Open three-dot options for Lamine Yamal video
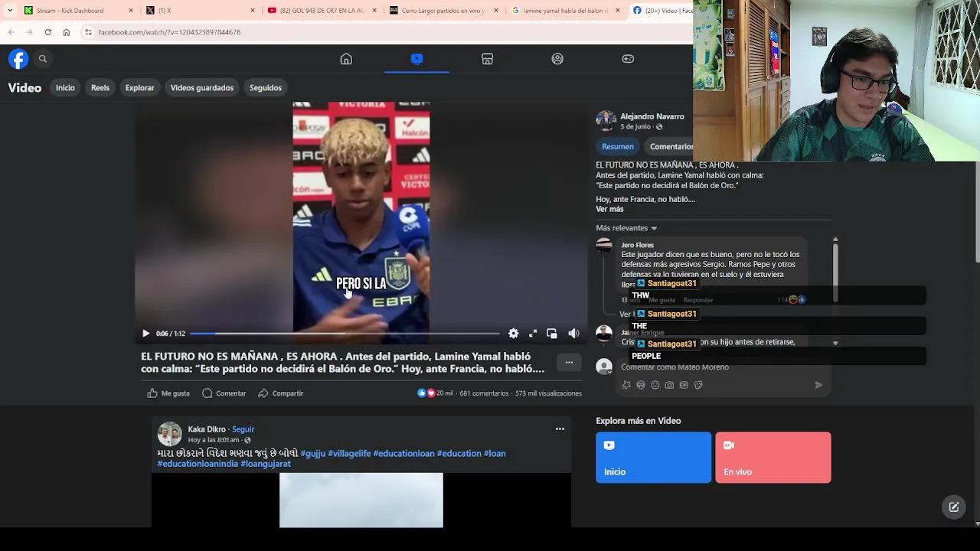 point(569,362)
